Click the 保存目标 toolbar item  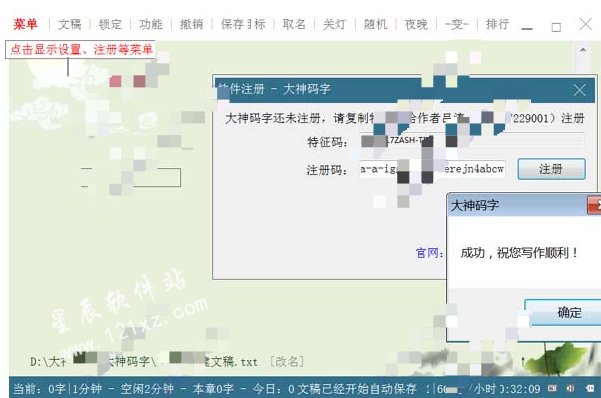coord(243,24)
